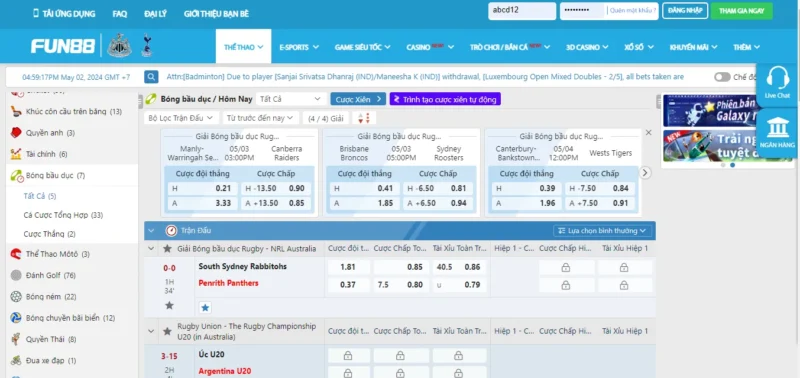
Task: Click the blue star under Penrith Panthers
Action: [205, 308]
